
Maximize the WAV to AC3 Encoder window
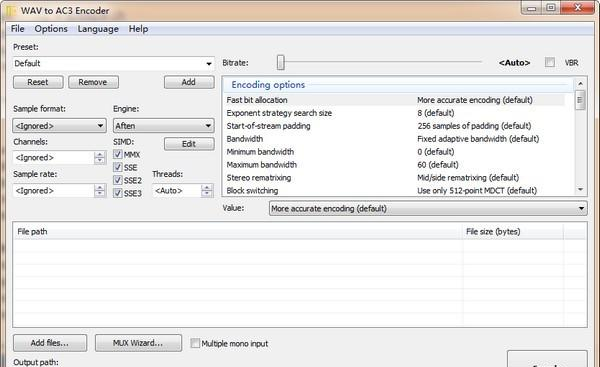(551, 8)
